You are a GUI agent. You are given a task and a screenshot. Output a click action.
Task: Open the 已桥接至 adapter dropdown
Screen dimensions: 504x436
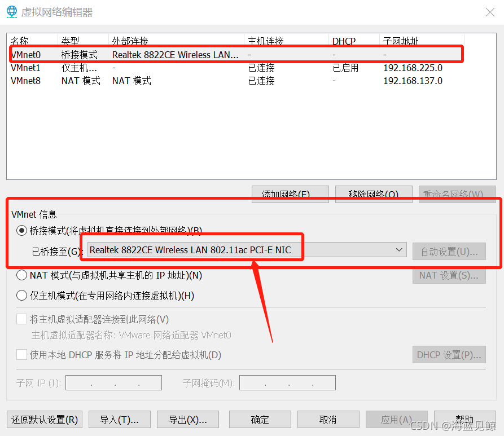pos(247,250)
